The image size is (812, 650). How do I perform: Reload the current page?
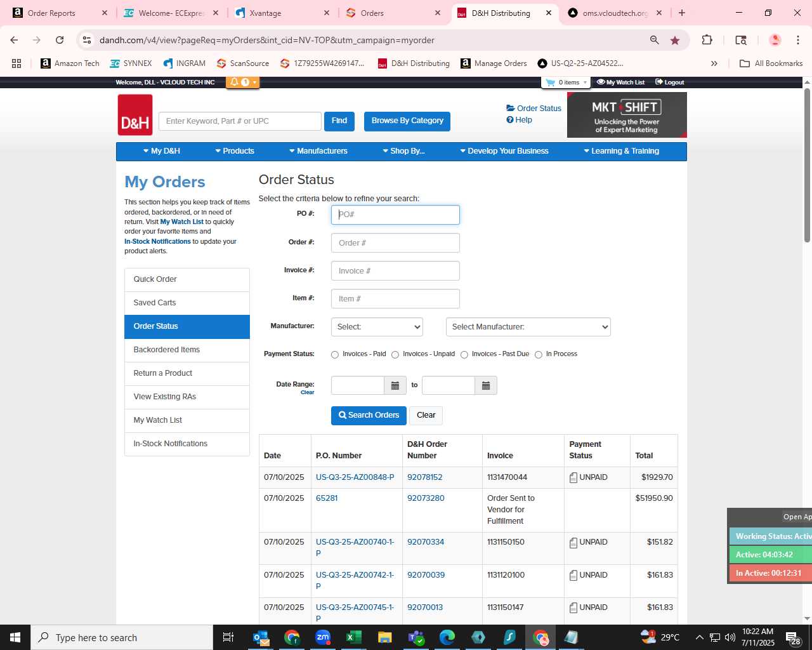60,40
